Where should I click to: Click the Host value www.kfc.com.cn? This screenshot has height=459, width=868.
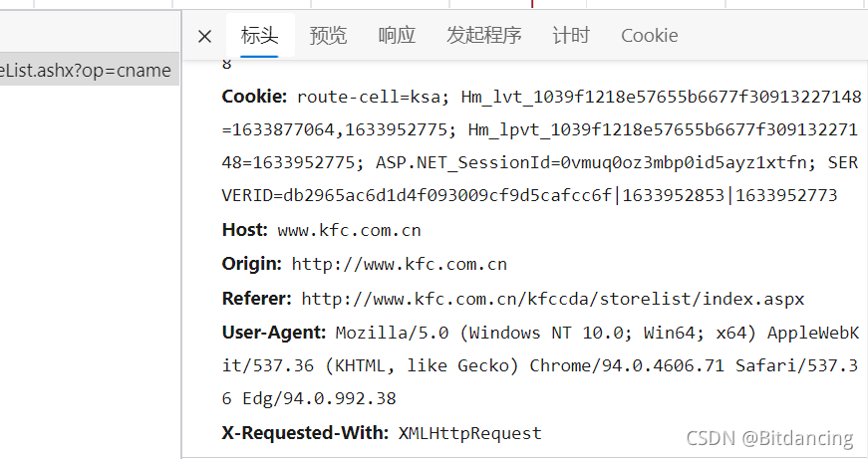(x=349, y=231)
